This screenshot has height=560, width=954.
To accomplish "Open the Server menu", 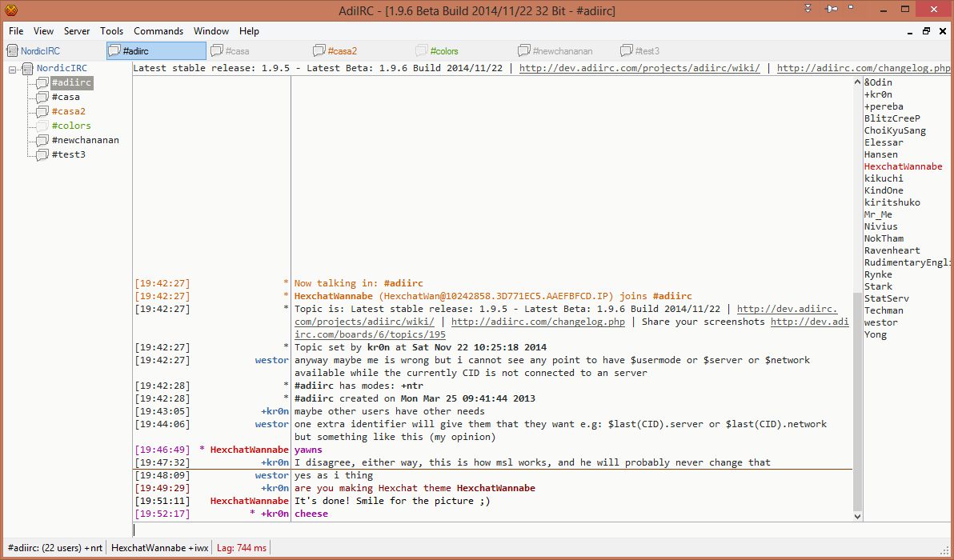I will pyautogui.click(x=78, y=31).
